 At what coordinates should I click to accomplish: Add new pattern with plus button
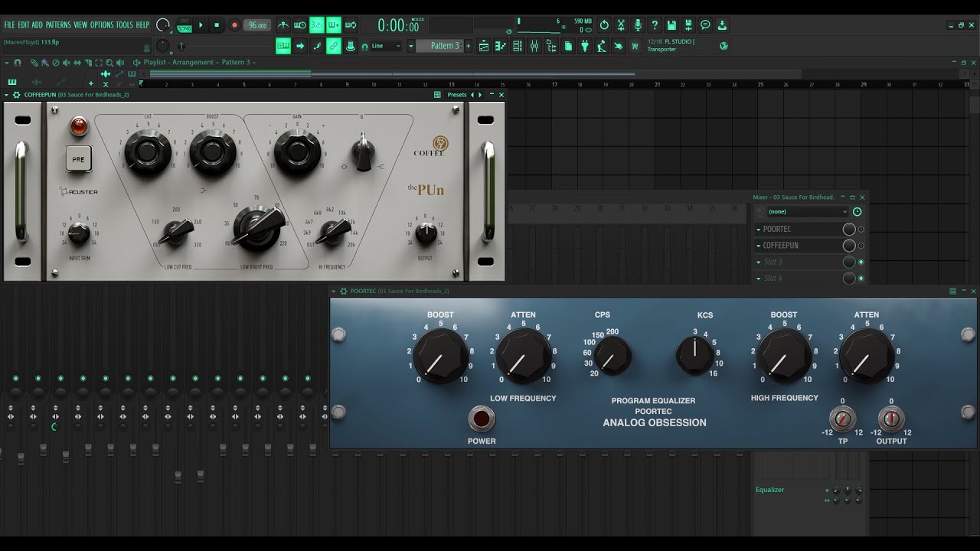click(x=469, y=46)
